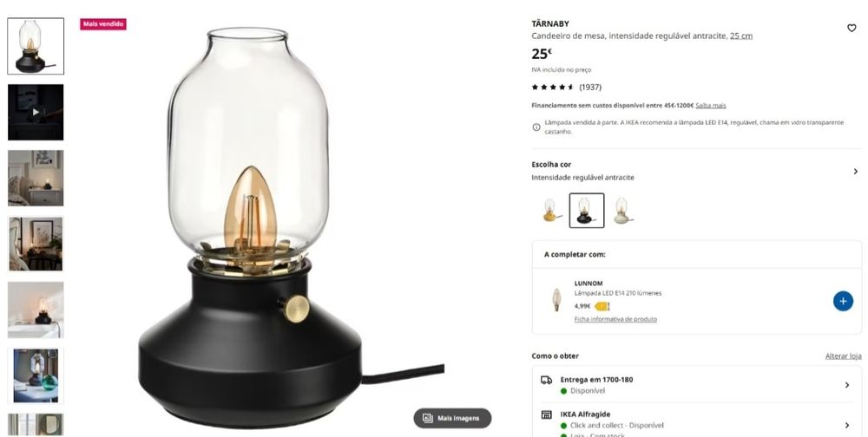Open Mais imagens gallery button
The width and height of the screenshot is (868, 437).
click(452, 418)
